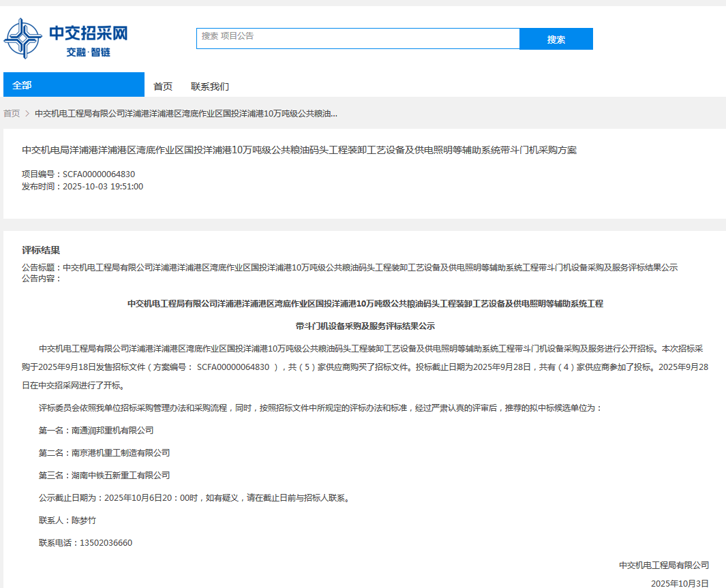Click contact name 陈梦竹
The image size is (726, 588).
[x=84, y=521]
